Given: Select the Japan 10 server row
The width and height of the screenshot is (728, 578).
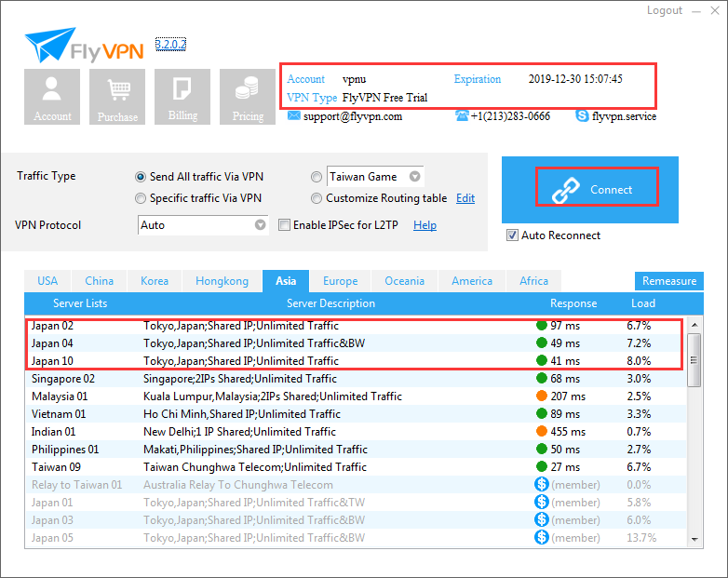Looking at the screenshot, I should 356,361.
